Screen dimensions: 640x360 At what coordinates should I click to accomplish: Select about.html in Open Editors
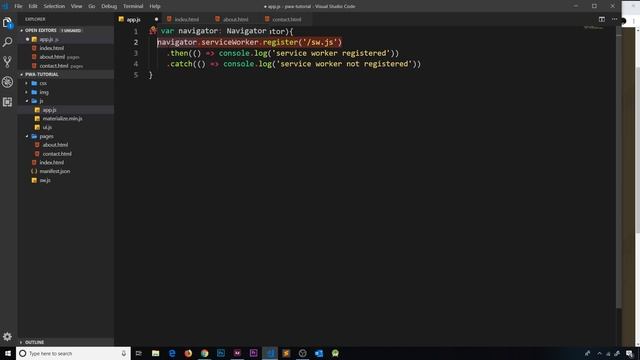click(x=66, y=57)
